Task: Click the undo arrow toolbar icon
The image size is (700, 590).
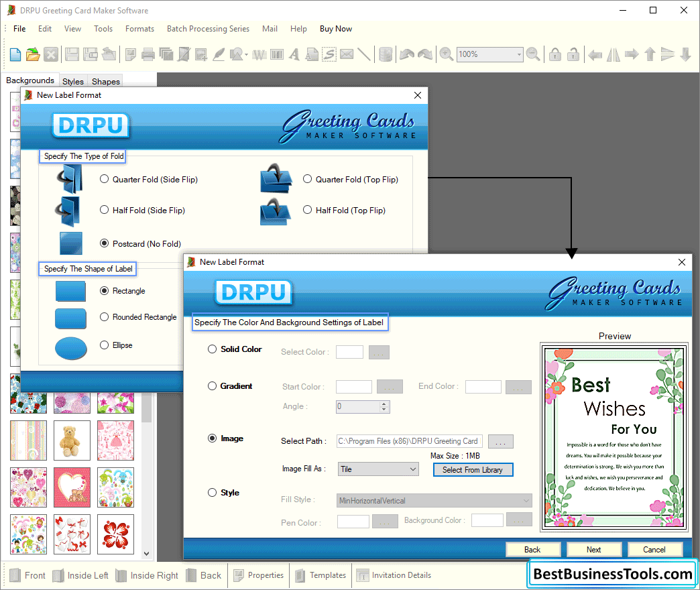Action: [x=407, y=54]
